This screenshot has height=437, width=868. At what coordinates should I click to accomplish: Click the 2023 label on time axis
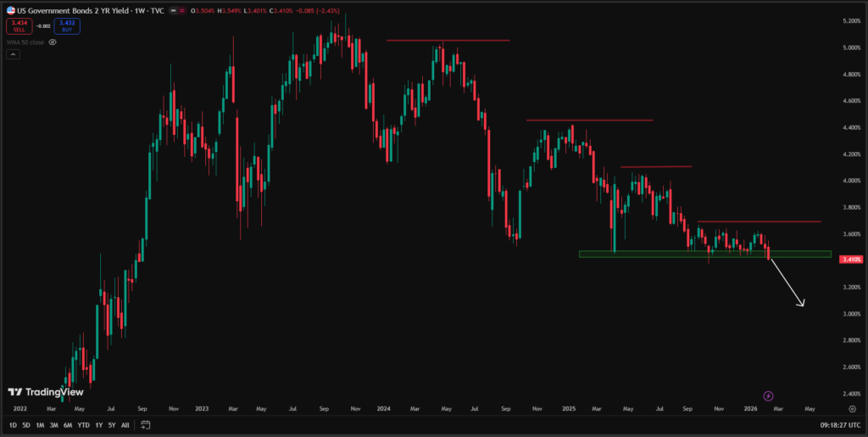(202, 409)
